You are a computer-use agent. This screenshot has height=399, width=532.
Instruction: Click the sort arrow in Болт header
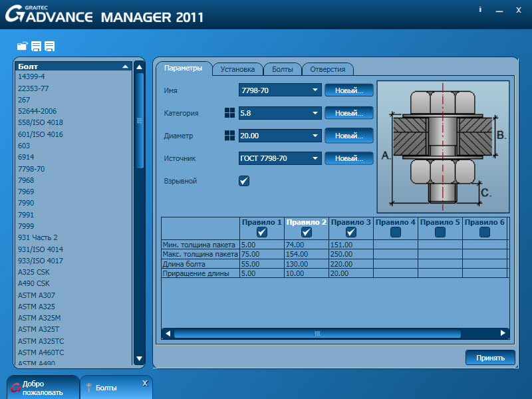pos(125,66)
